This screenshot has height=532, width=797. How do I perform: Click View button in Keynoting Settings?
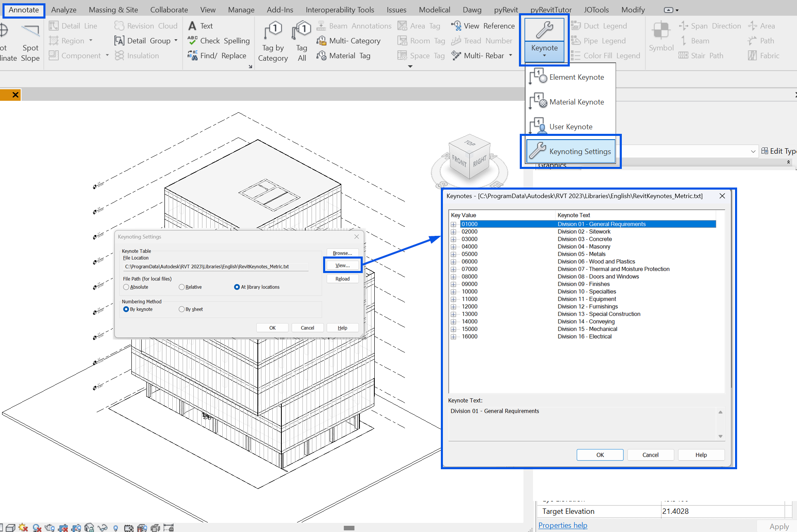(343, 265)
